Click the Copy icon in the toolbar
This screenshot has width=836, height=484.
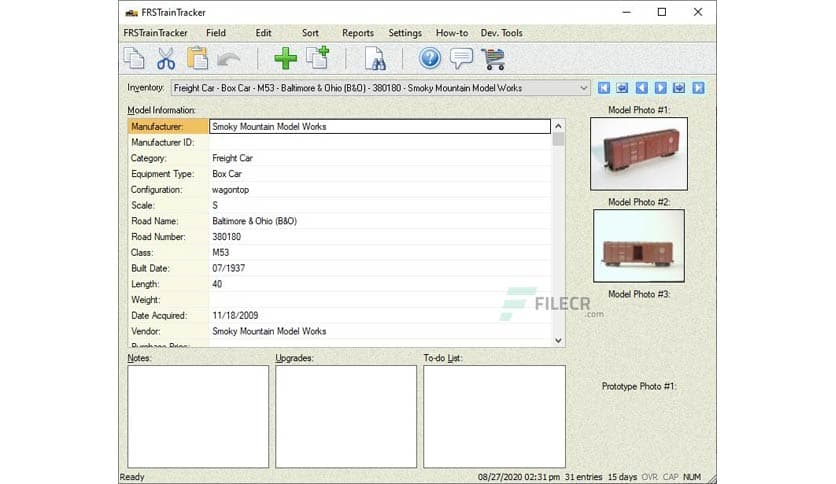tap(134, 58)
